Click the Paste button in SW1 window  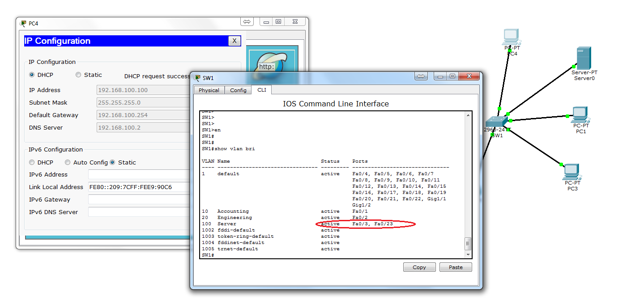coord(456,267)
